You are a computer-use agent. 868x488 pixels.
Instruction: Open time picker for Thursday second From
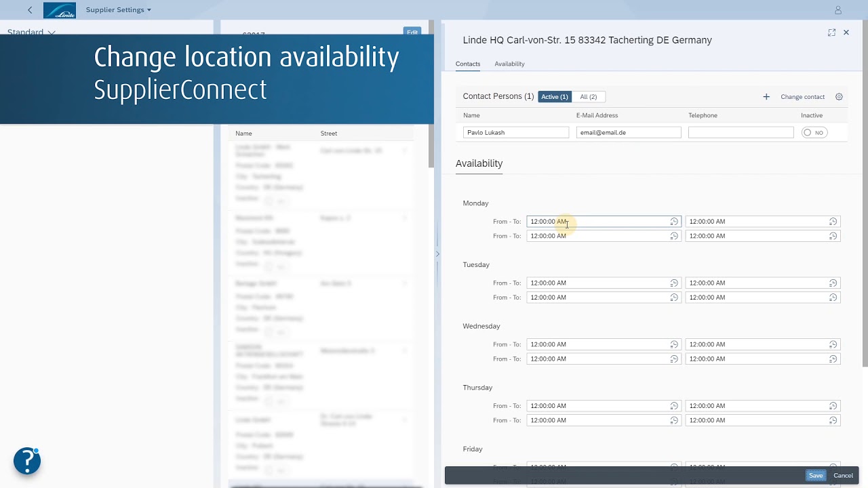(x=674, y=420)
